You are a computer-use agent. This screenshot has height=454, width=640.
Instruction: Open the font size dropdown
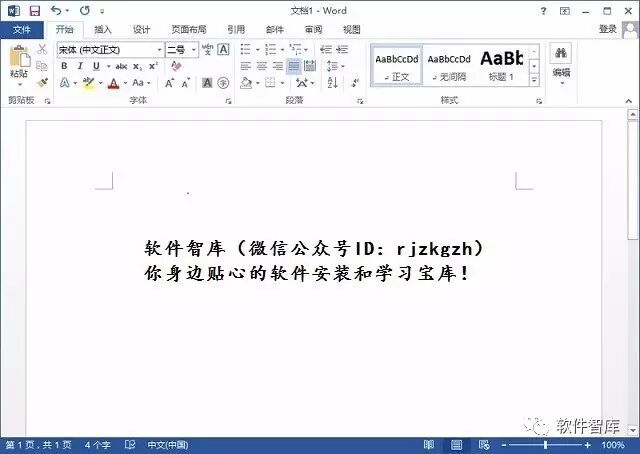click(x=194, y=50)
